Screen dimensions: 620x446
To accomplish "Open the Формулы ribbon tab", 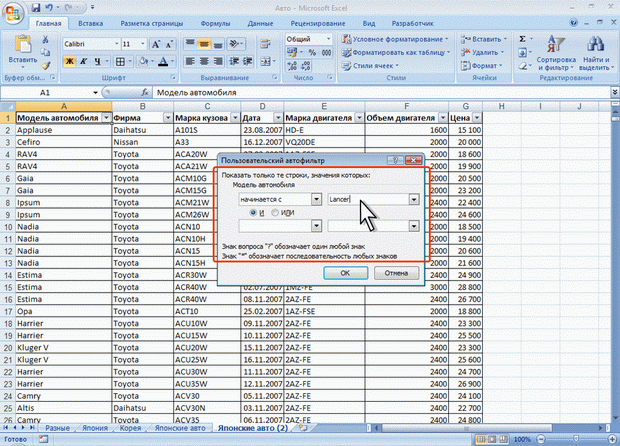I will pyautogui.click(x=215, y=23).
